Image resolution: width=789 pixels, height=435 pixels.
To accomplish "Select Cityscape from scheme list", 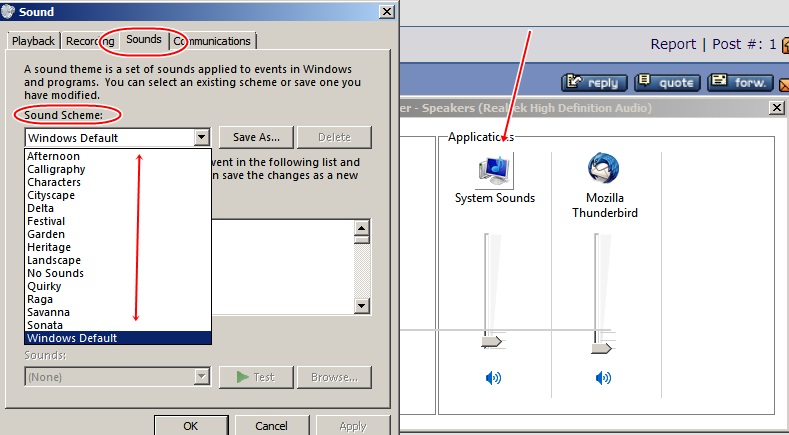I will tap(118, 195).
